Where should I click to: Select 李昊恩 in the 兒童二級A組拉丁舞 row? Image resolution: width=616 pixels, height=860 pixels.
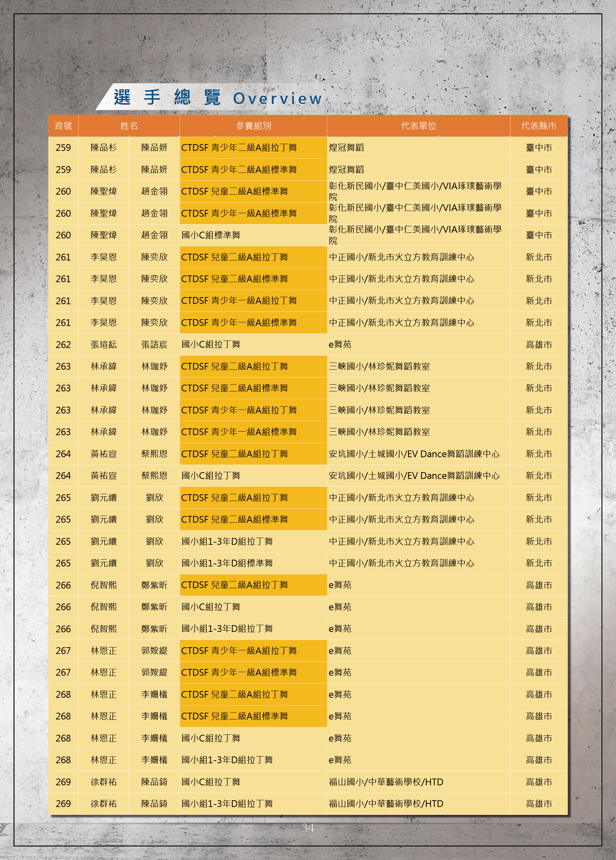(x=103, y=257)
